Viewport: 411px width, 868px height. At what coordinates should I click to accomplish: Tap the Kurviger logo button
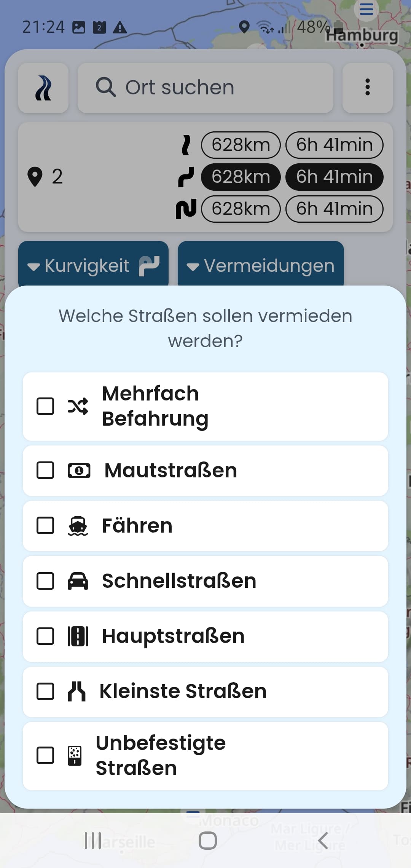click(43, 88)
